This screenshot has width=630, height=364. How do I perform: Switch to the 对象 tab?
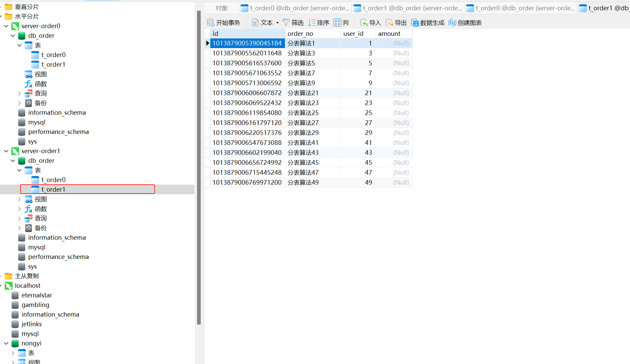pyautogui.click(x=222, y=8)
